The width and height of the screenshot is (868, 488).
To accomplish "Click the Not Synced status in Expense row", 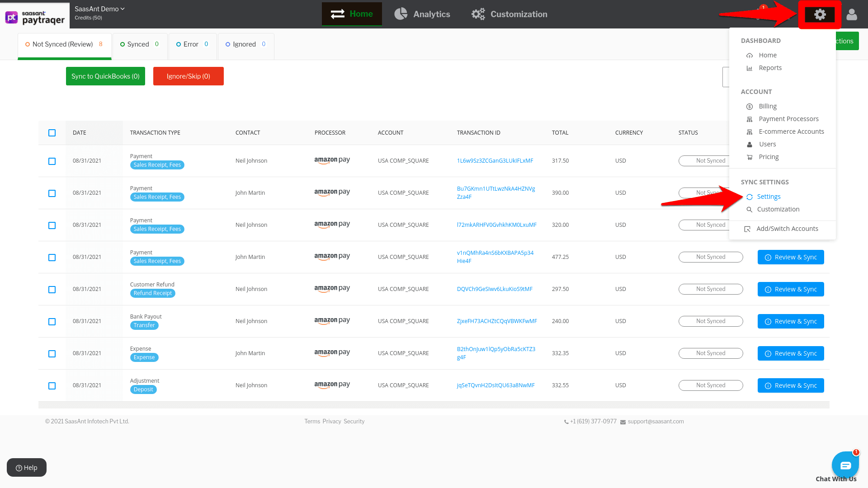I will coord(711,353).
